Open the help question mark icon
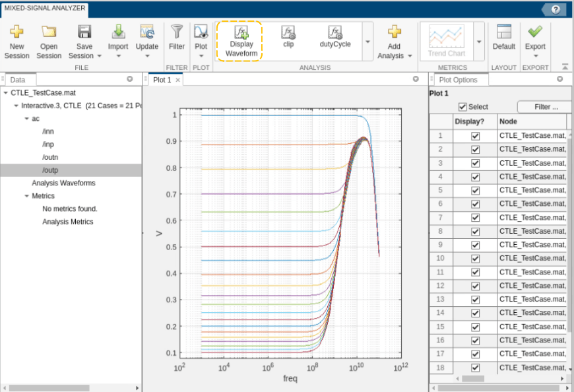 pyautogui.click(x=556, y=9)
